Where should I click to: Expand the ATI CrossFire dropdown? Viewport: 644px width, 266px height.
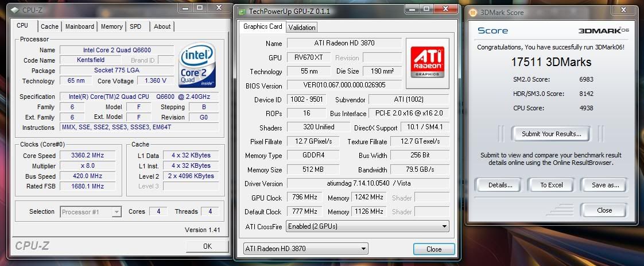(368, 226)
